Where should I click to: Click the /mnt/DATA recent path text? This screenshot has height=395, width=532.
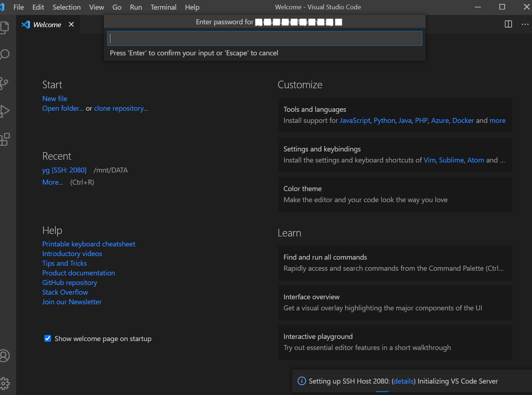tap(110, 170)
